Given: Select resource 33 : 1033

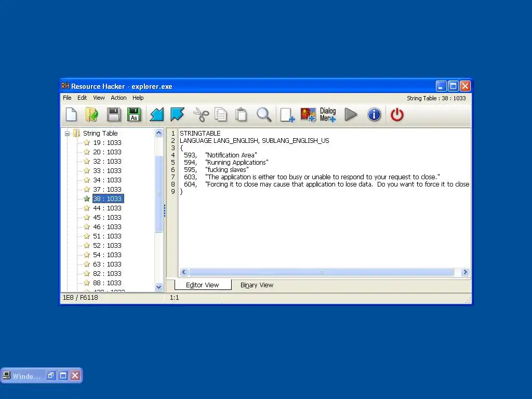Looking at the screenshot, I should coord(107,170).
